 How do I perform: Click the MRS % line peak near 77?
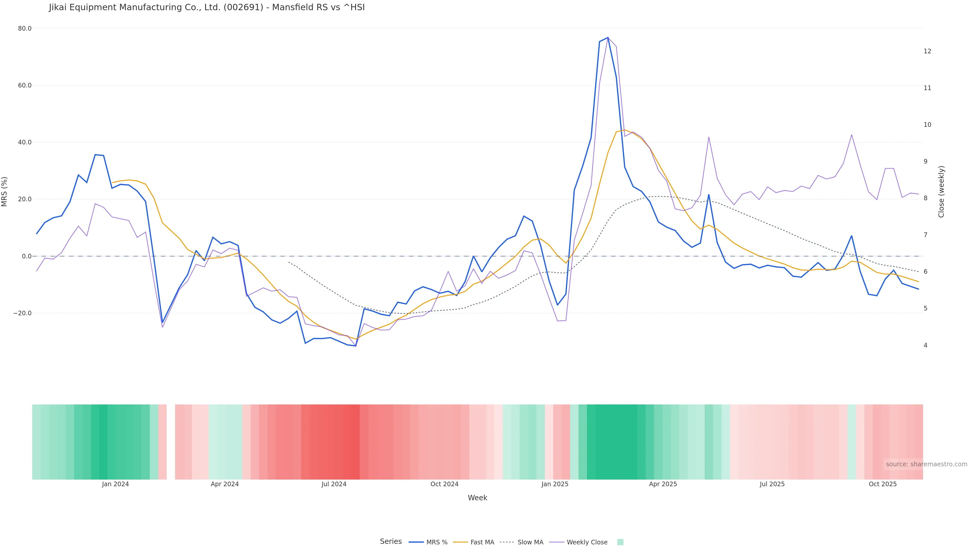[608, 38]
